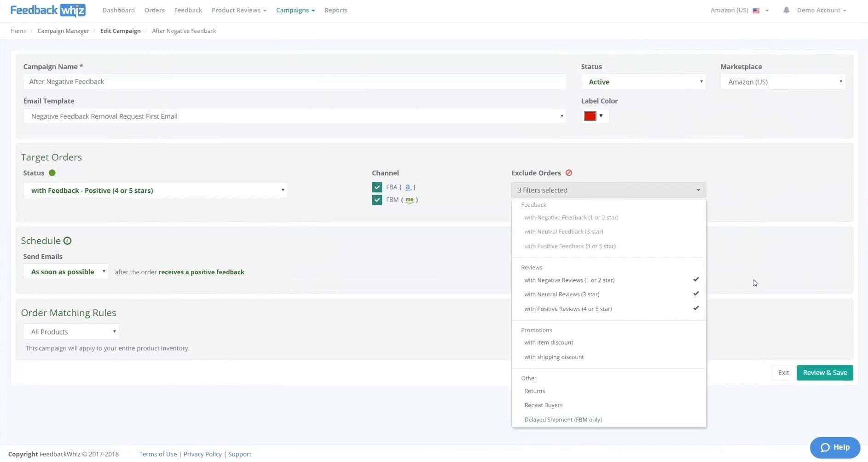
Task: Deselect with Neutral Reviews (3 star) filter
Action: point(608,294)
